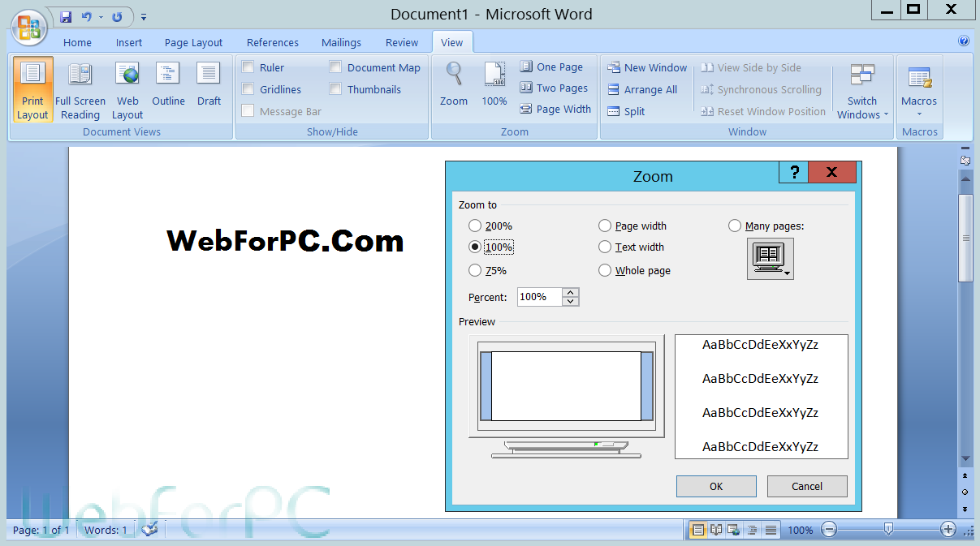
Task: Select the Many pages radio option
Action: click(x=735, y=226)
